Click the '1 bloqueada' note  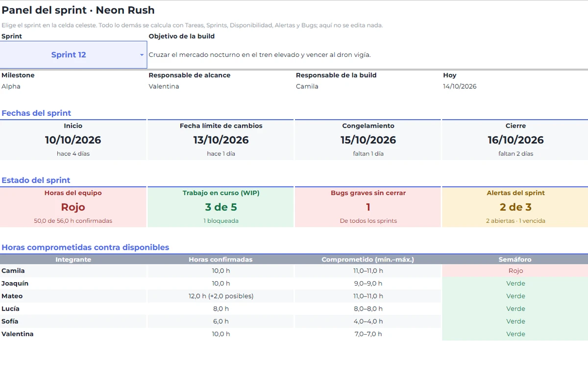(x=221, y=221)
